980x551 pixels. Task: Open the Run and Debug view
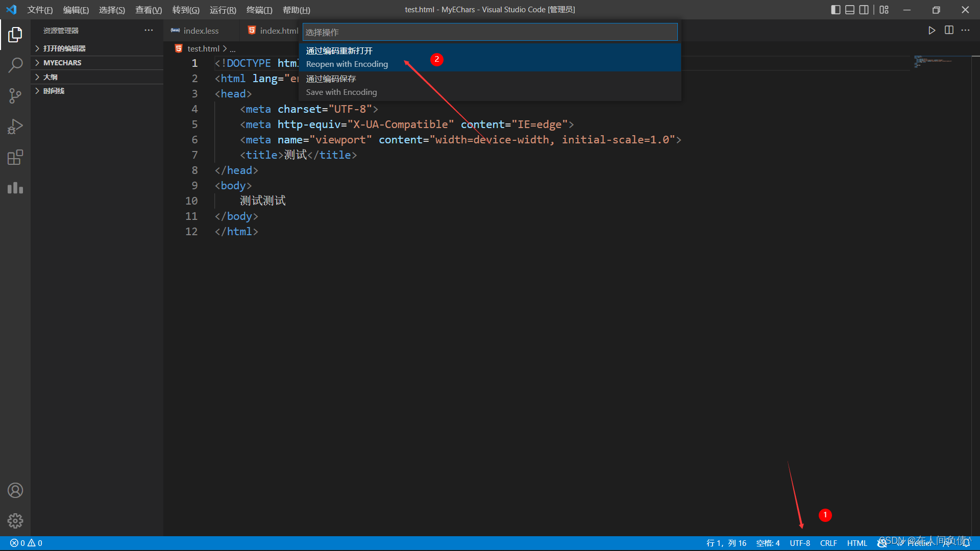(x=15, y=127)
